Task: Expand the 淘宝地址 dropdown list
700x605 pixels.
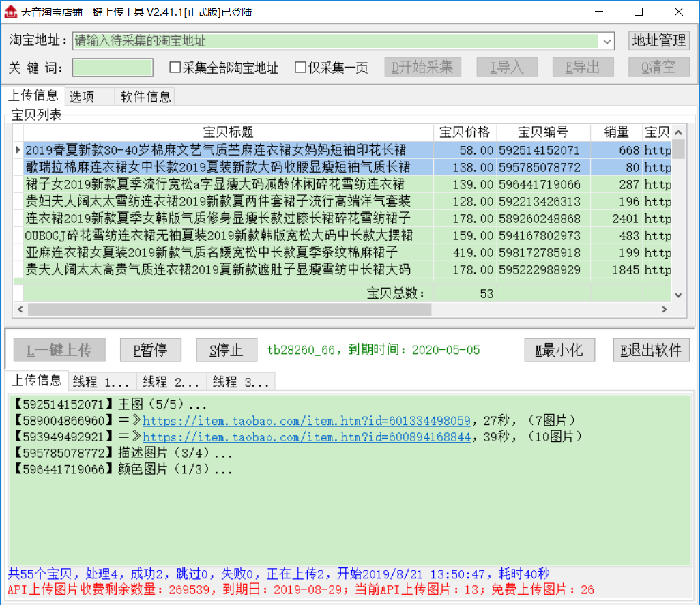Action: (607, 41)
